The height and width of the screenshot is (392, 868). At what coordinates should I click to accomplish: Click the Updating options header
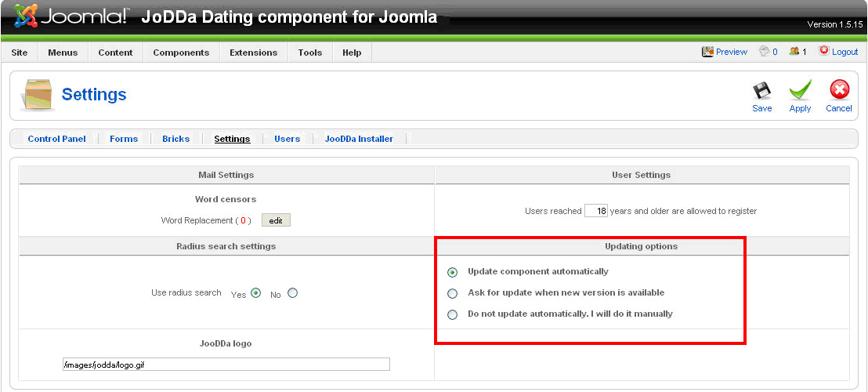pyautogui.click(x=641, y=246)
